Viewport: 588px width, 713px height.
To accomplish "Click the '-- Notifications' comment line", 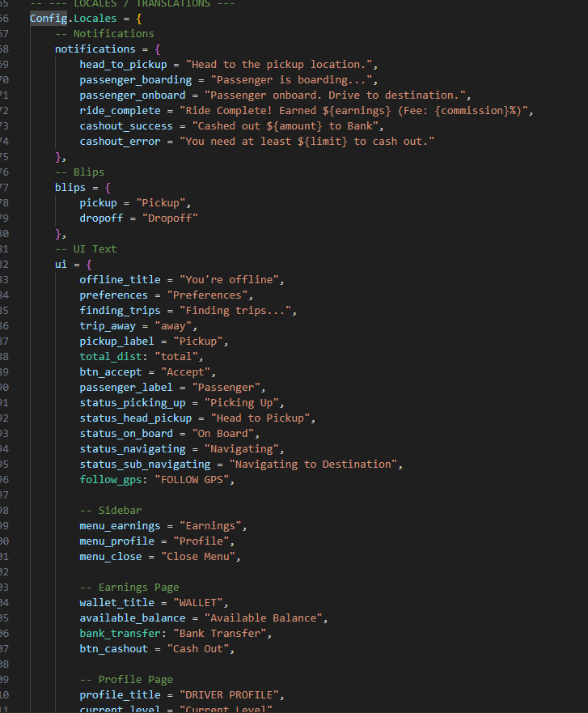I will [x=104, y=34].
